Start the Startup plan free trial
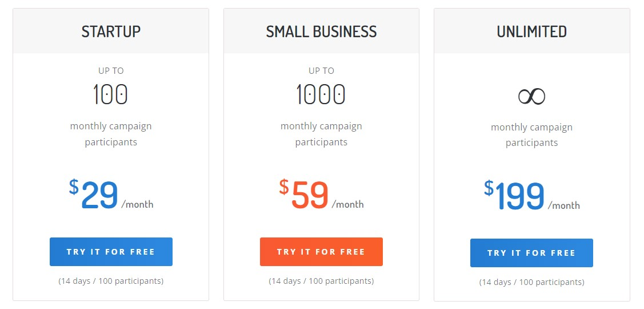This screenshot has width=644, height=309. 111,252
